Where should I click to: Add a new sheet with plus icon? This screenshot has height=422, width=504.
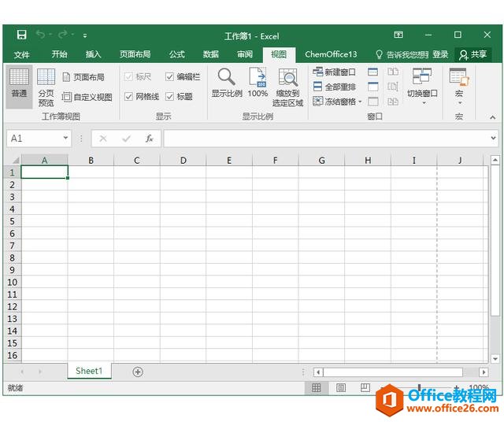tap(138, 372)
